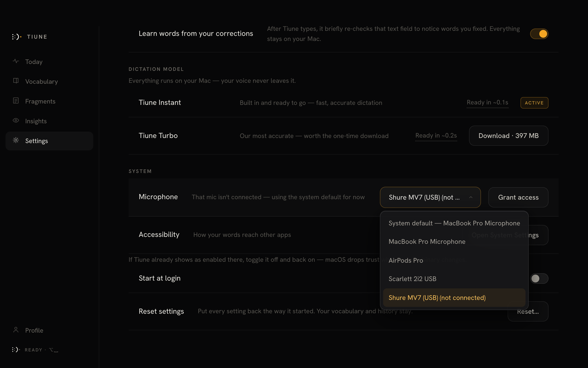Go to the Vocabulary section
The image size is (588, 368).
(49, 81)
